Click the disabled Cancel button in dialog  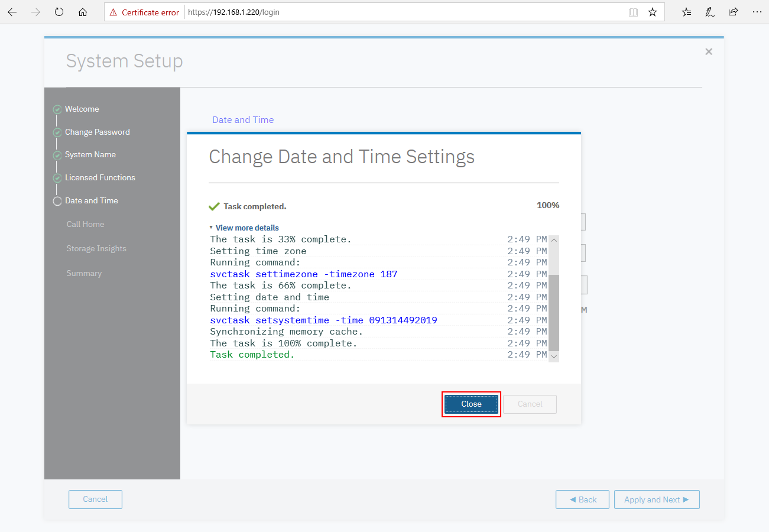coord(530,404)
